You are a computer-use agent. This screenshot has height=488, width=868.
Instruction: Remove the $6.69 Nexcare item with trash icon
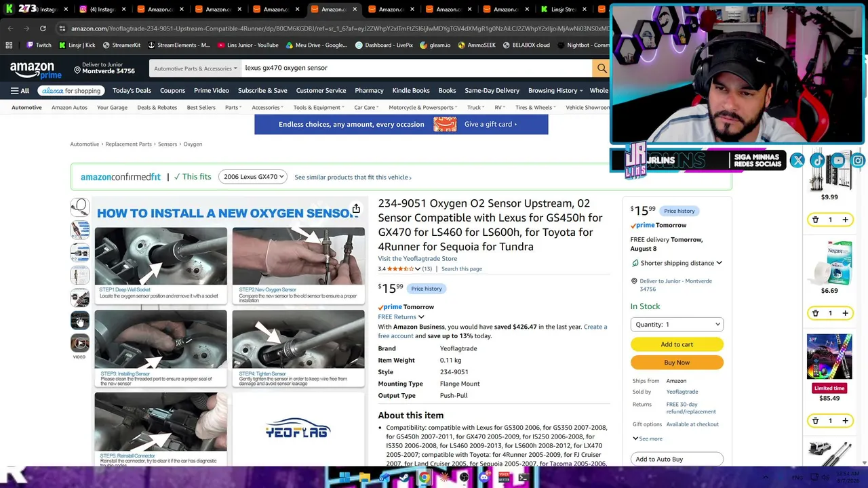pyautogui.click(x=815, y=313)
